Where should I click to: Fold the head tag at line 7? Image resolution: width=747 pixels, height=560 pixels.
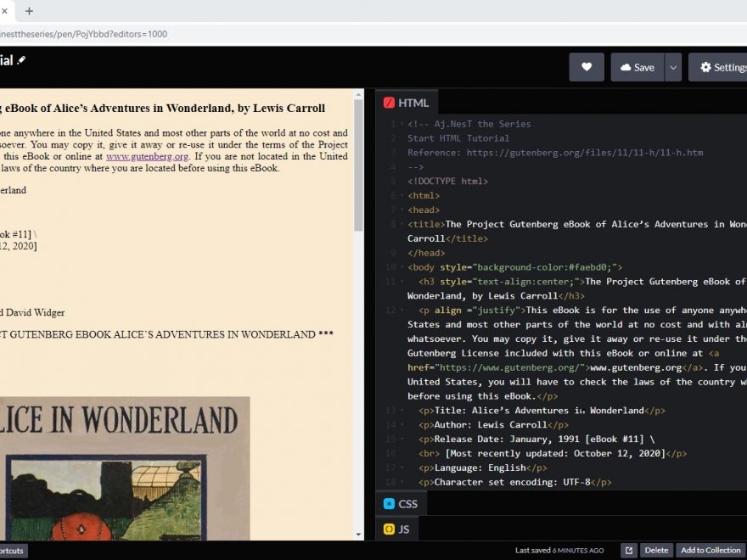click(x=402, y=210)
